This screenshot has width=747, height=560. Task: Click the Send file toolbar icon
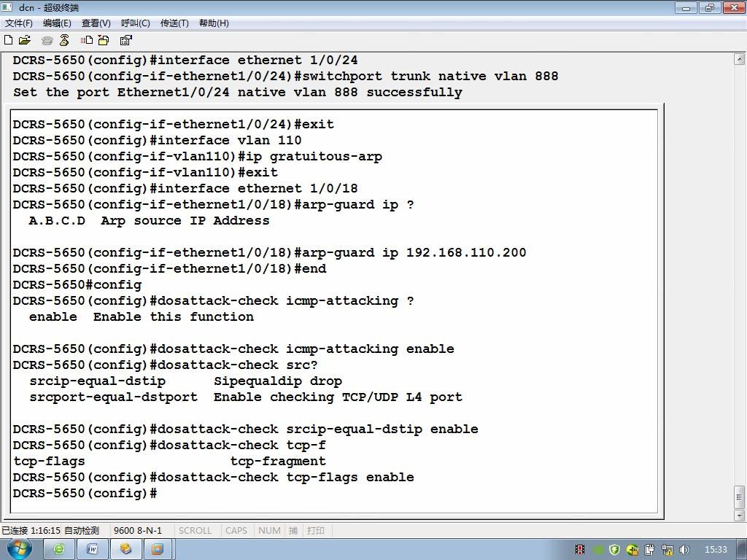[x=86, y=40]
